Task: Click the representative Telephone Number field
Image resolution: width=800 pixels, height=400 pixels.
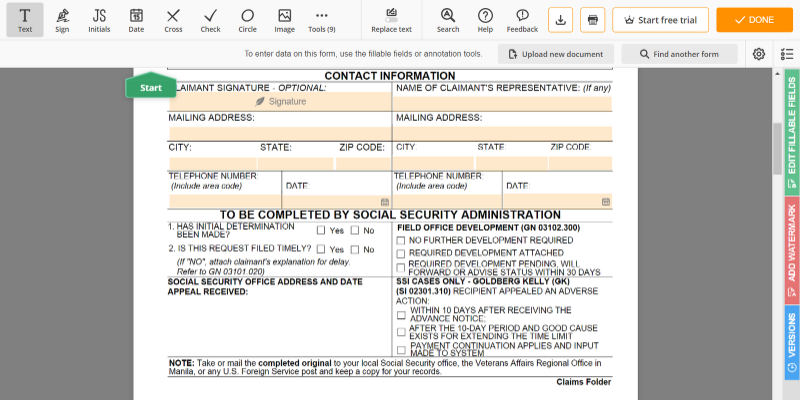Action: coord(447,201)
